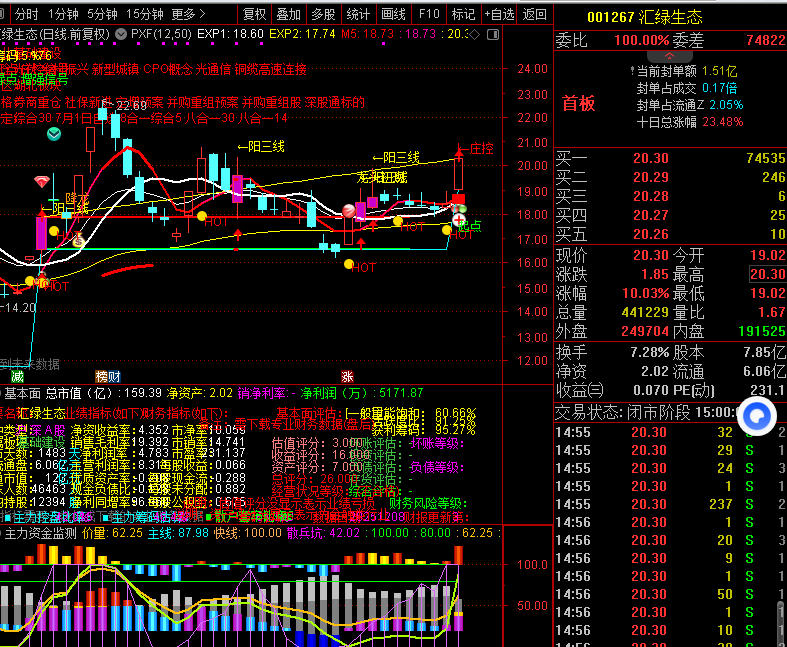This screenshot has width=787, height=647.
Task: Add the stock with the +自选 button
Action: click(497, 14)
